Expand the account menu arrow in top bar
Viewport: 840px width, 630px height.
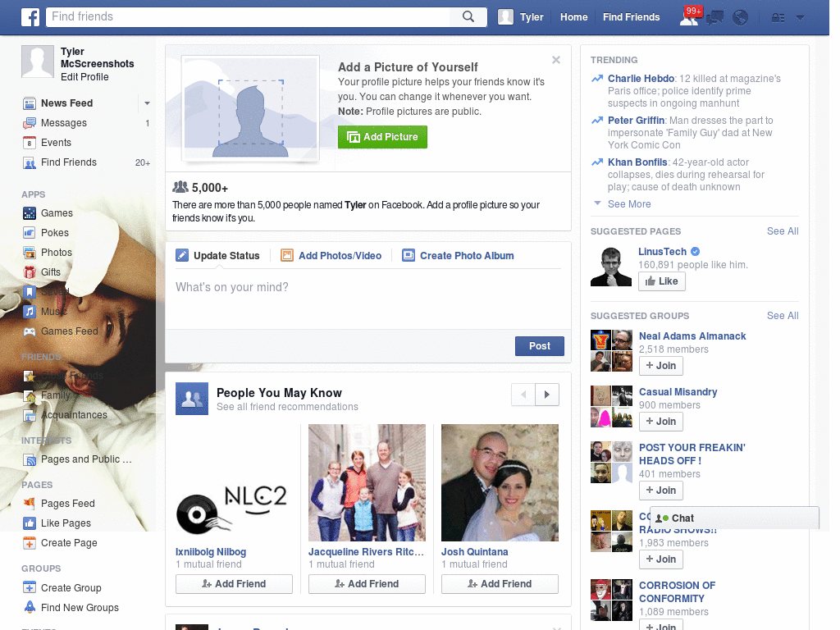(801, 18)
